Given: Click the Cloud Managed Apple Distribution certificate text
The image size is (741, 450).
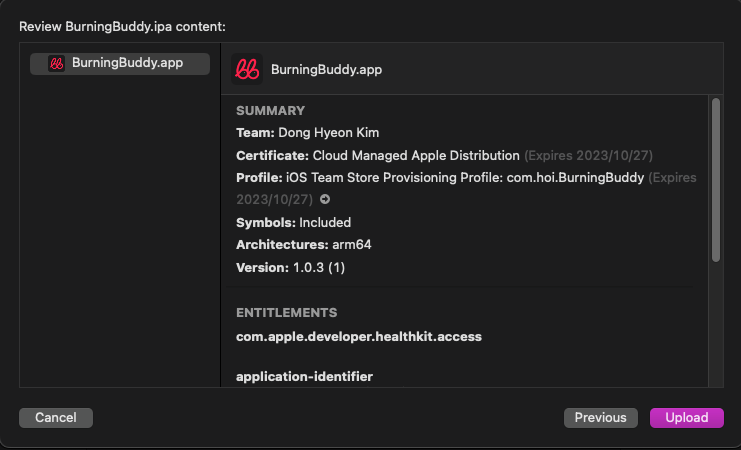Looking at the screenshot, I should pos(416,156).
